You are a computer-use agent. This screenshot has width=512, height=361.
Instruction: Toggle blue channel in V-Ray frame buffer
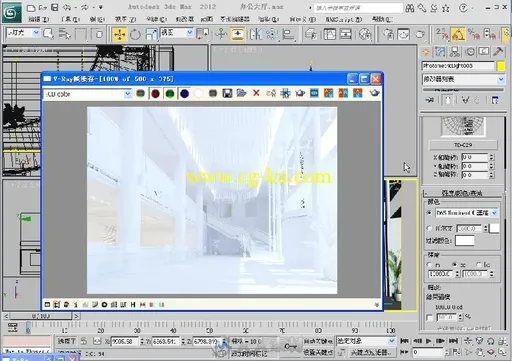click(184, 94)
